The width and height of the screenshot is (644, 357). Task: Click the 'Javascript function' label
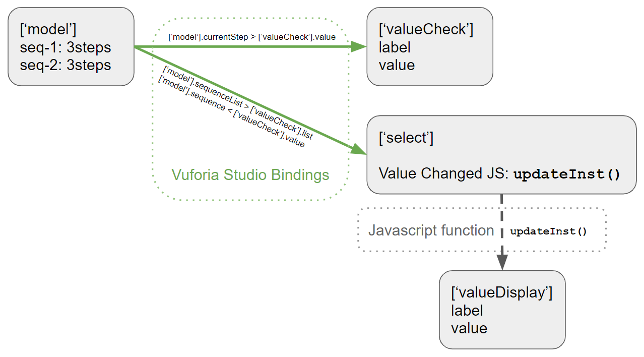431,230
